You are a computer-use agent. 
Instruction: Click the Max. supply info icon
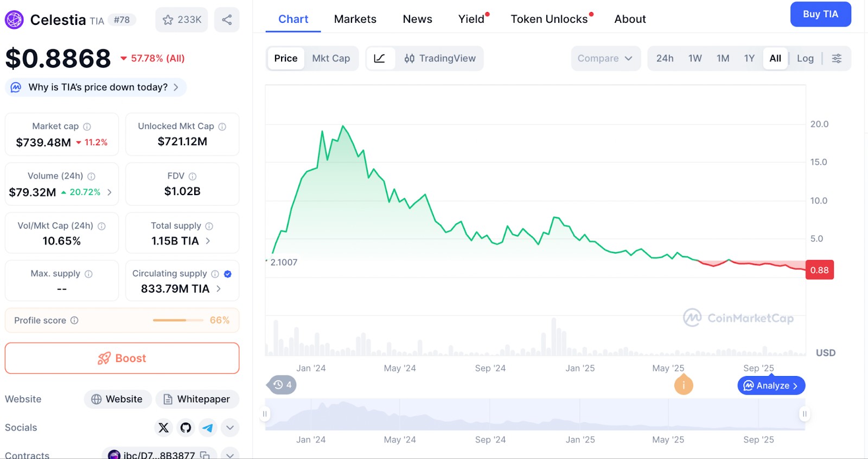[88, 274]
